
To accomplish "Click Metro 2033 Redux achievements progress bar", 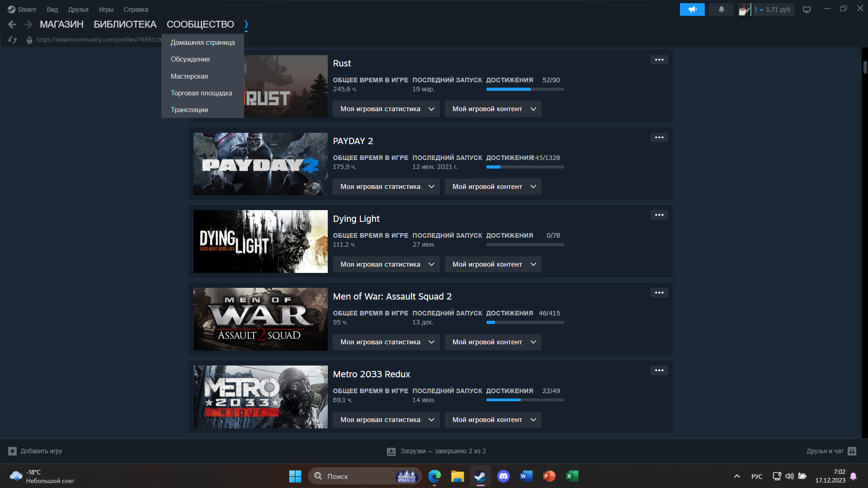I will click(525, 400).
